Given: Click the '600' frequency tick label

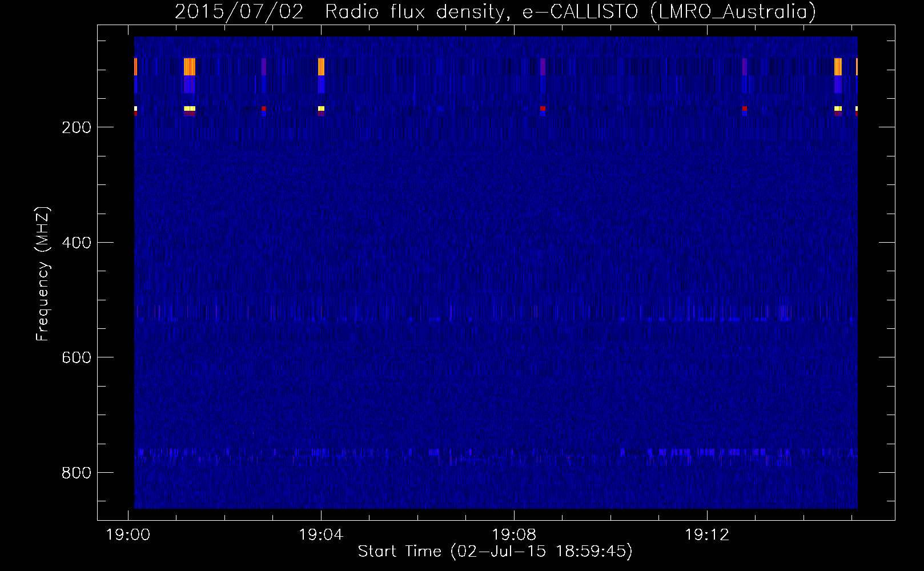Looking at the screenshot, I should (x=77, y=357).
